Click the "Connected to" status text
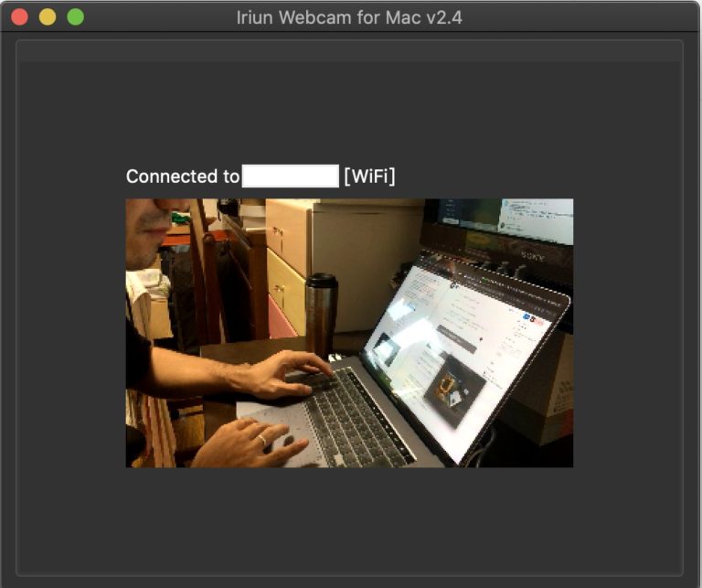The width and height of the screenshot is (702, 588). coord(183,176)
